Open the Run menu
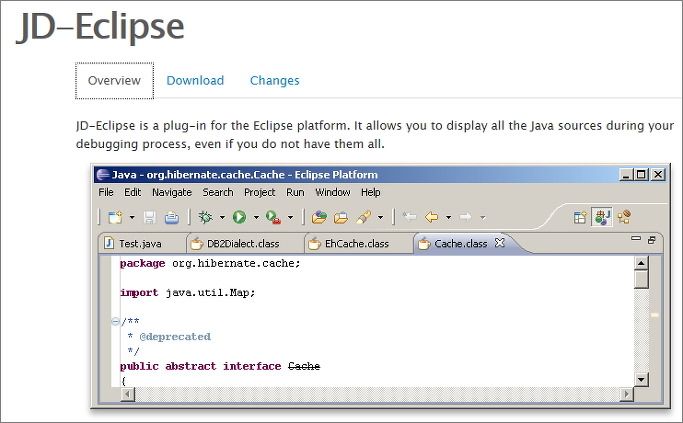The height and width of the screenshot is (423, 683). point(295,192)
